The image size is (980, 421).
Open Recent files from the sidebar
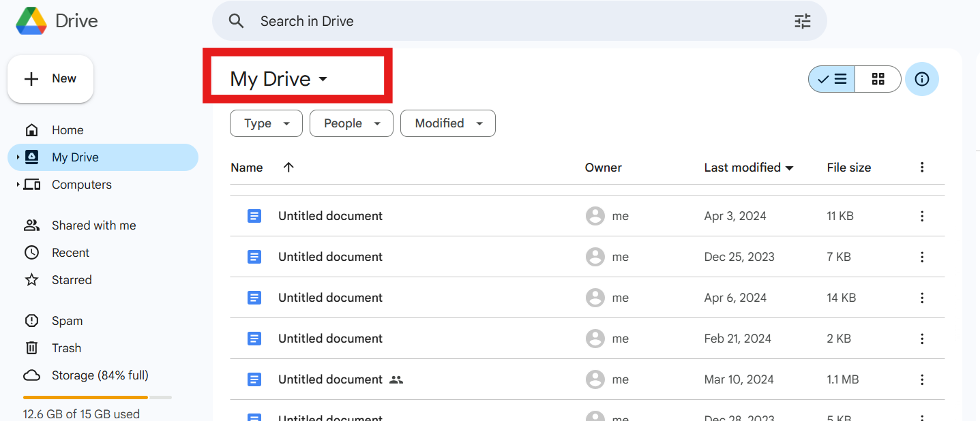point(71,252)
